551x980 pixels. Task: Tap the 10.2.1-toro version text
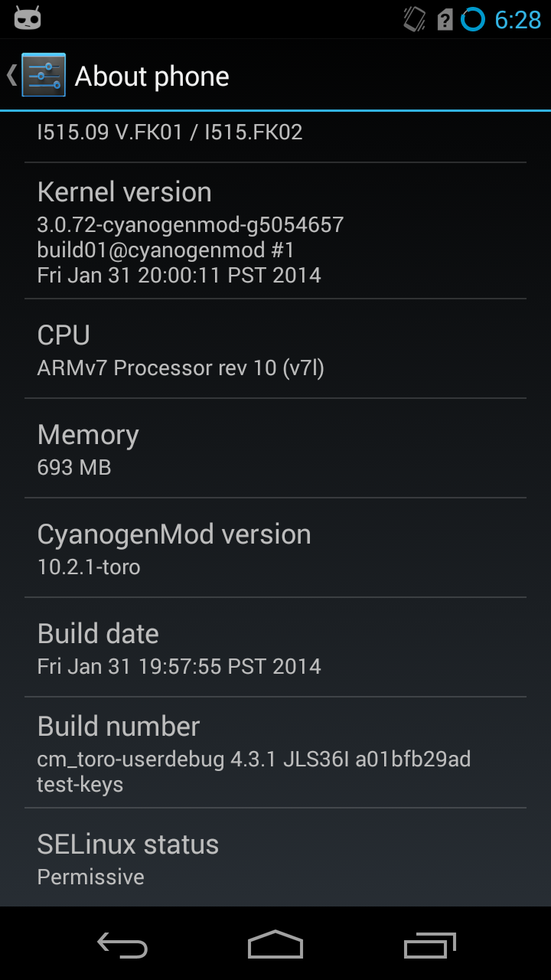89,567
